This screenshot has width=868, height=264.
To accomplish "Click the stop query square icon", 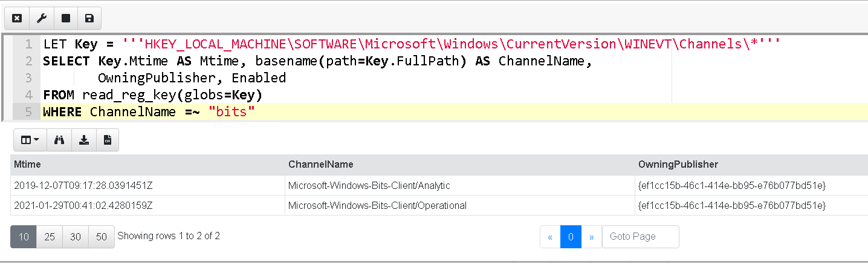I will point(66,19).
